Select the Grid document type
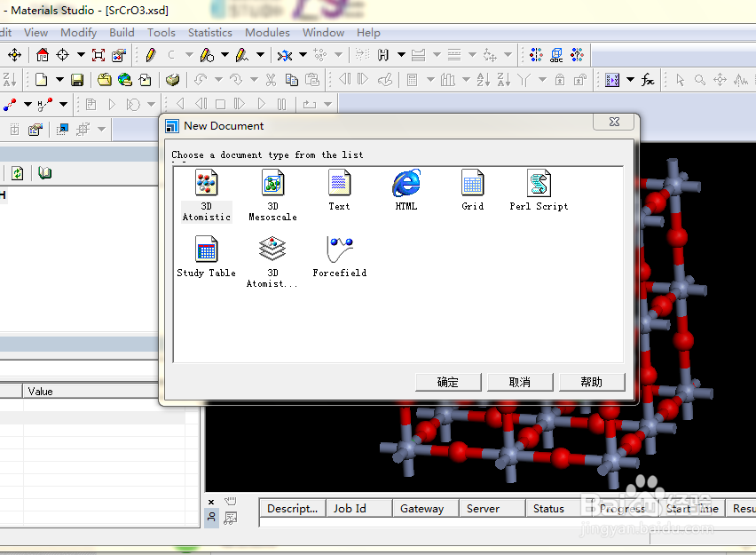Screen dimensions: 756x555 [x=472, y=190]
